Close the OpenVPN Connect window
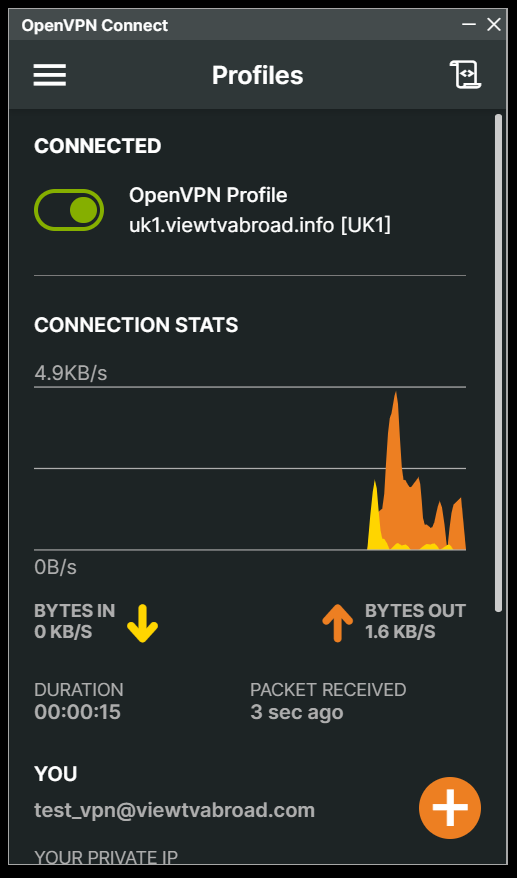 tap(493, 25)
